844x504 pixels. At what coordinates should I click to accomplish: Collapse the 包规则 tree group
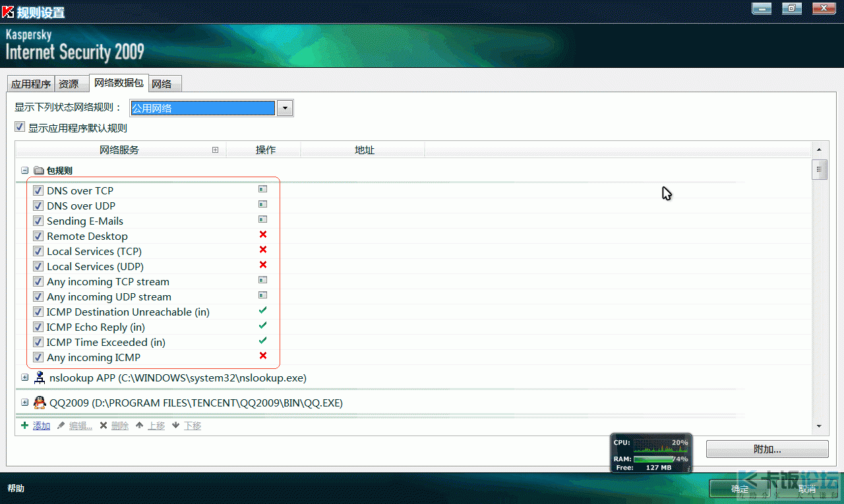point(25,171)
